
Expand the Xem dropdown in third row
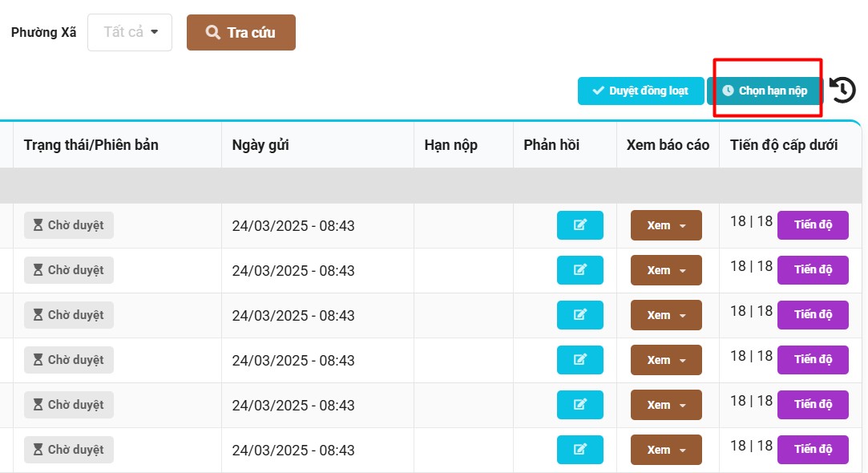[x=666, y=315]
